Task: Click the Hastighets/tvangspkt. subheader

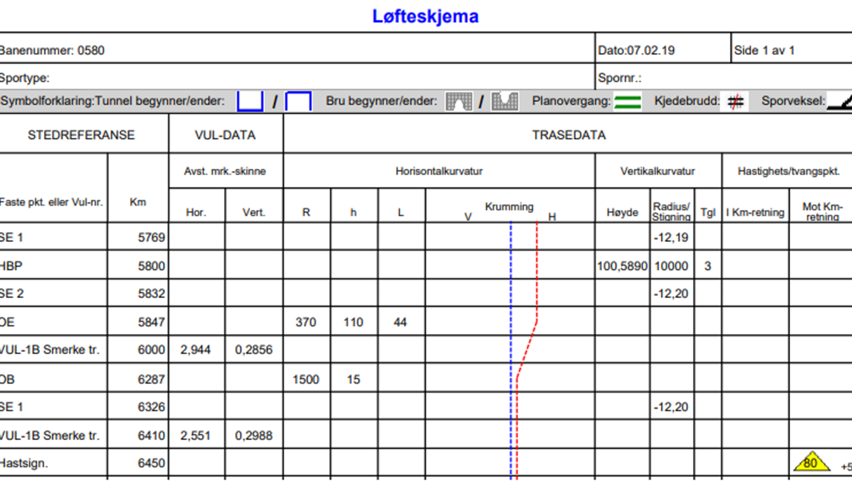Action: tap(789, 171)
